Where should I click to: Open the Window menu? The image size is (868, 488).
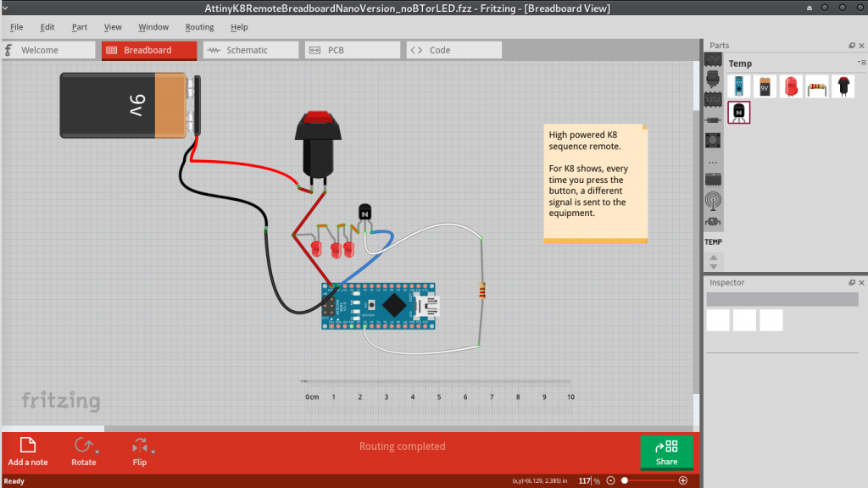(153, 27)
